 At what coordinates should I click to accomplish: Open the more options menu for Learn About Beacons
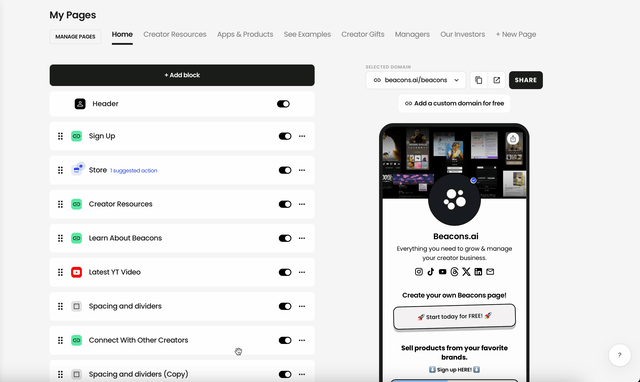tap(302, 238)
